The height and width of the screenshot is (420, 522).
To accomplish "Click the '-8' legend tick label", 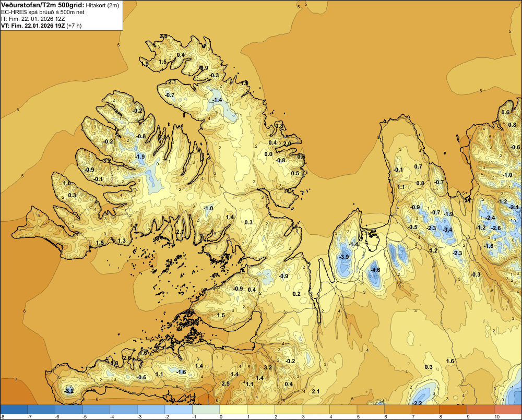I will click(2, 417).
